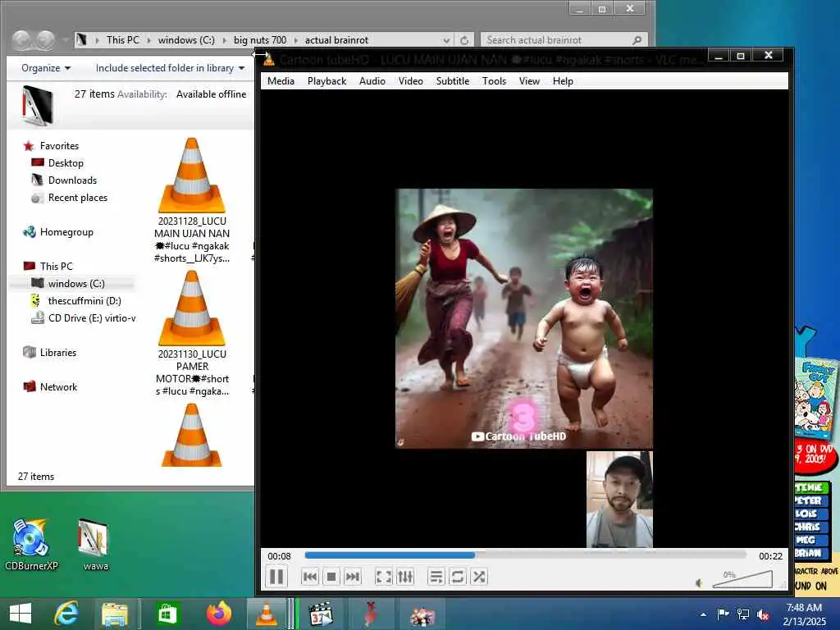Open the VLC Audio menu

click(372, 81)
